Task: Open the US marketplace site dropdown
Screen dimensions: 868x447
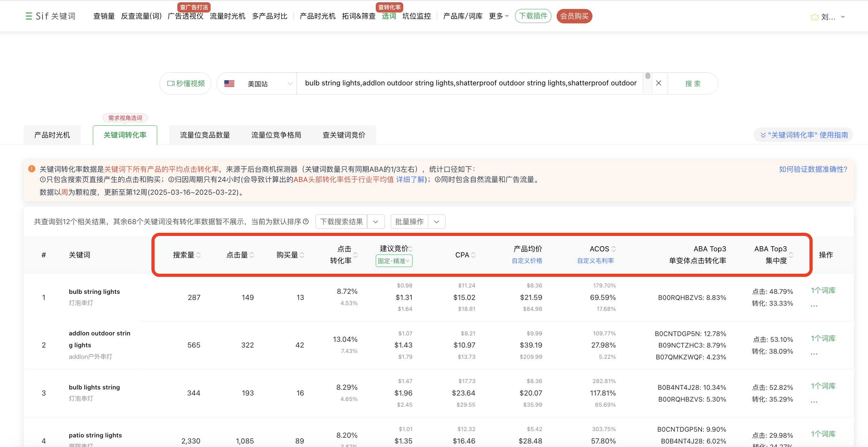Action: pyautogui.click(x=258, y=84)
